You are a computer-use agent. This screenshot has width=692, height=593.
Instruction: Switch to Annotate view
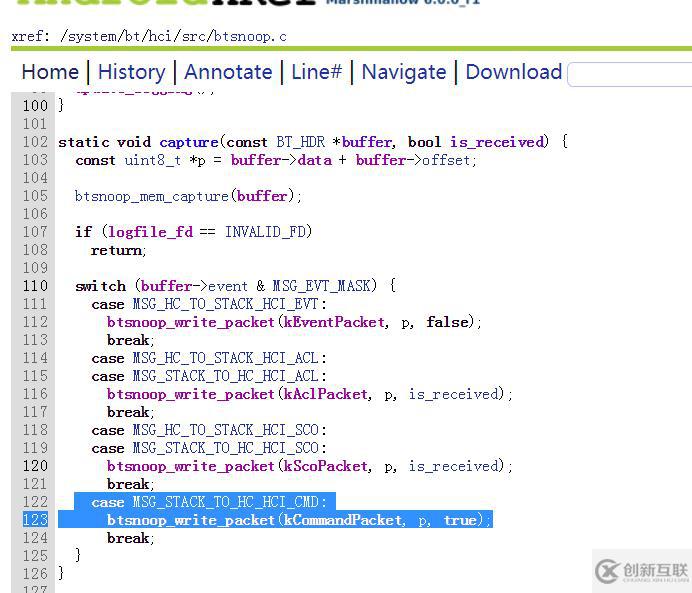click(x=228, y=72)
